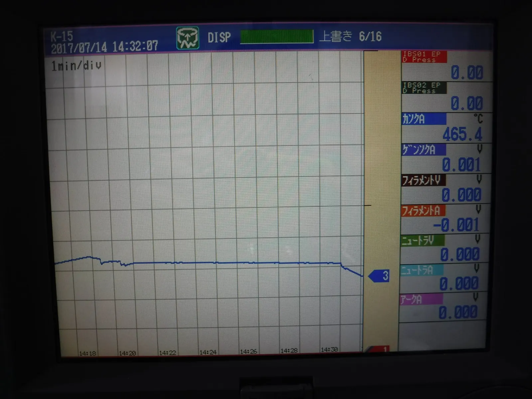Select the blue カンクA channel label
The width and height of the screenshot is (532, 399).
click(x=424, y=119)
